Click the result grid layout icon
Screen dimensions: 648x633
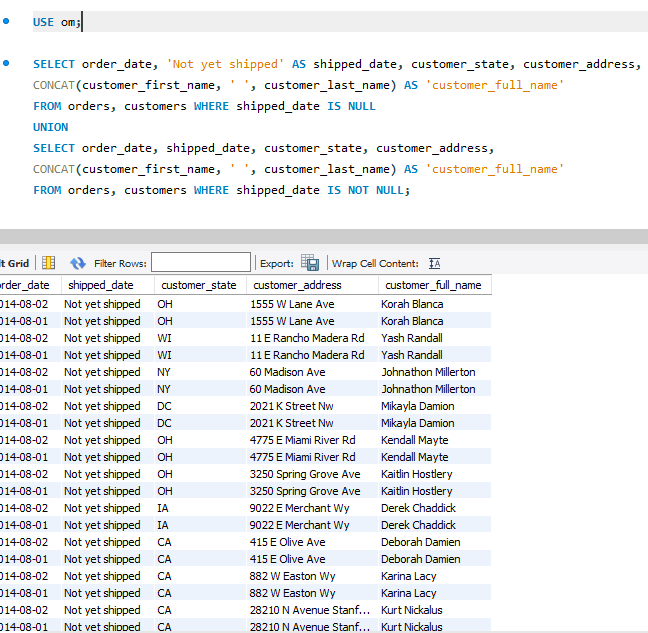coord(48,263)
